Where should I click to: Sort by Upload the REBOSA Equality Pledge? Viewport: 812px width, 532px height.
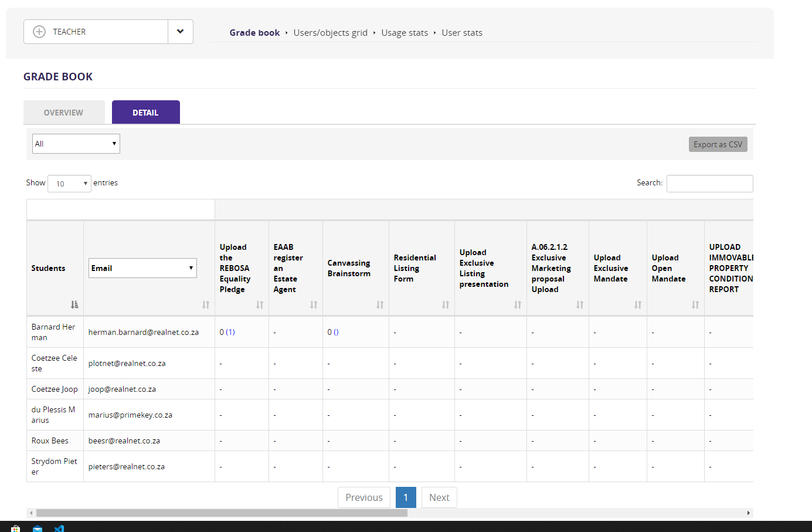260,304
